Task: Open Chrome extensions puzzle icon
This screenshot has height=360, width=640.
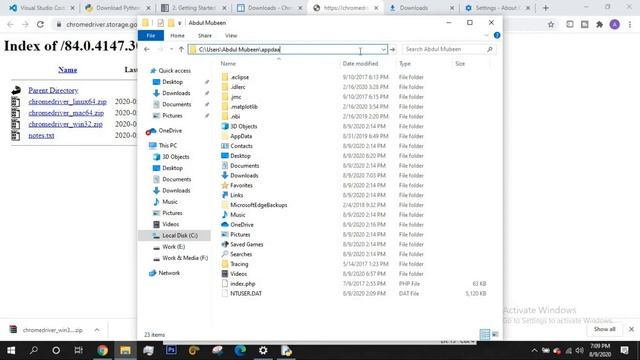Action: tap(599, 24)
